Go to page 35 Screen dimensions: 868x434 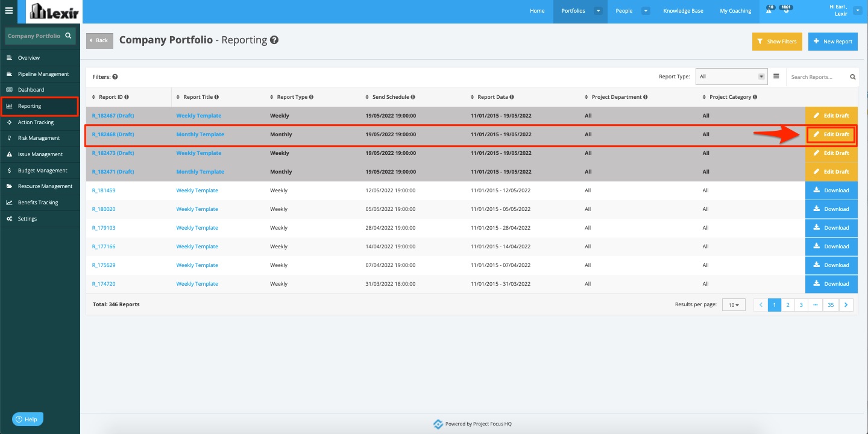pyautogui.click(x=831, y=305)
